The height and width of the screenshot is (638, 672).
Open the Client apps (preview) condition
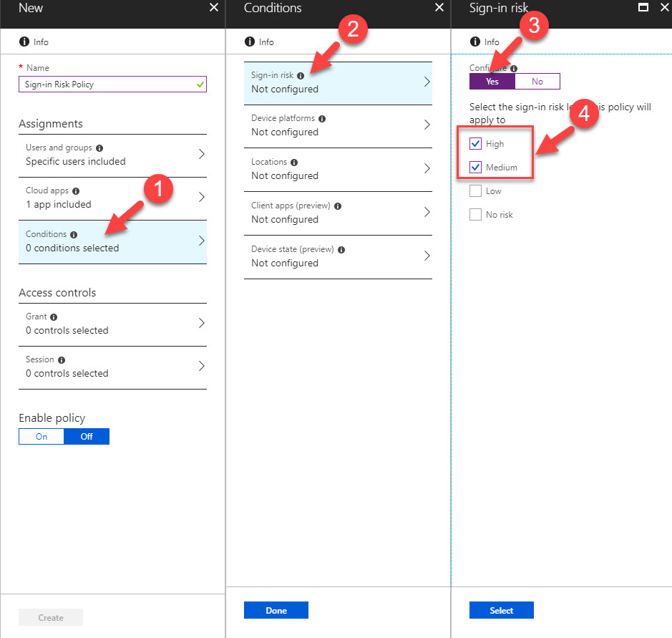pos(338,213)
